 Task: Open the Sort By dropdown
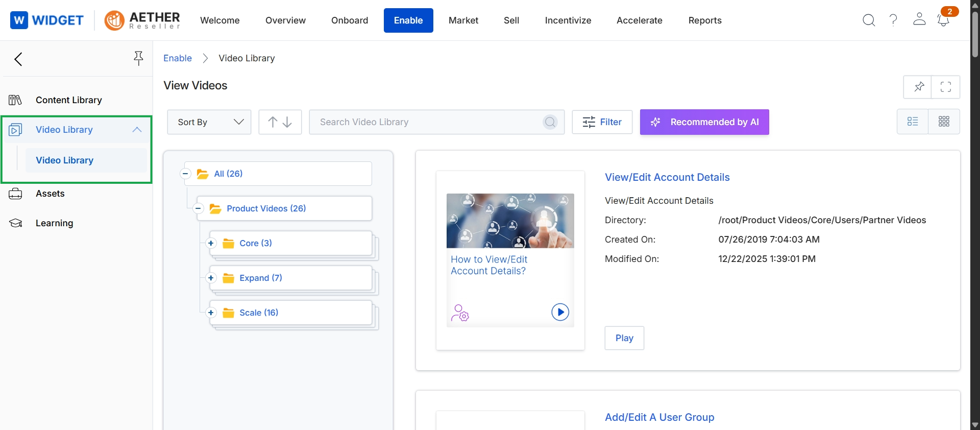click(x=209, y=122)
